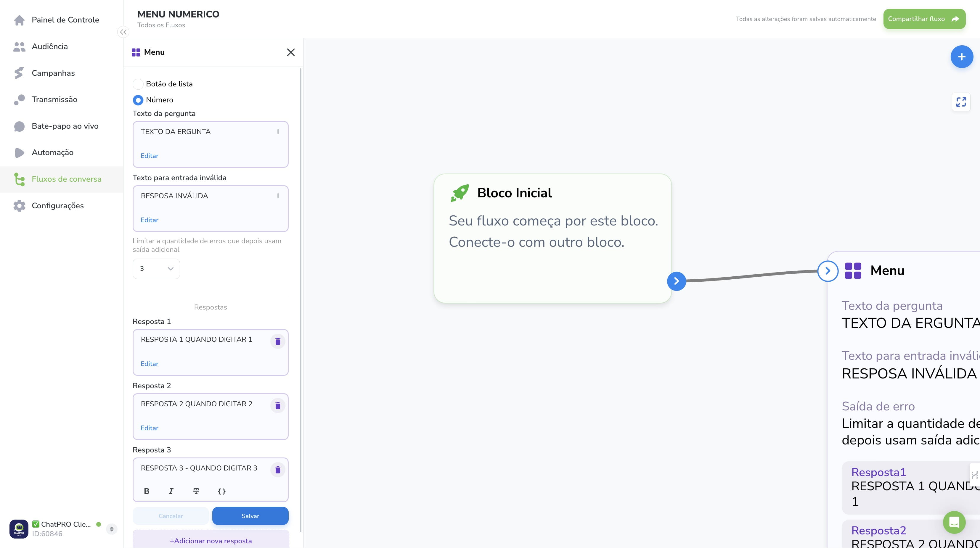This screenshot has height=548, width=980.
Task: Click the Configurações gear icon
Action: (20, 206)
